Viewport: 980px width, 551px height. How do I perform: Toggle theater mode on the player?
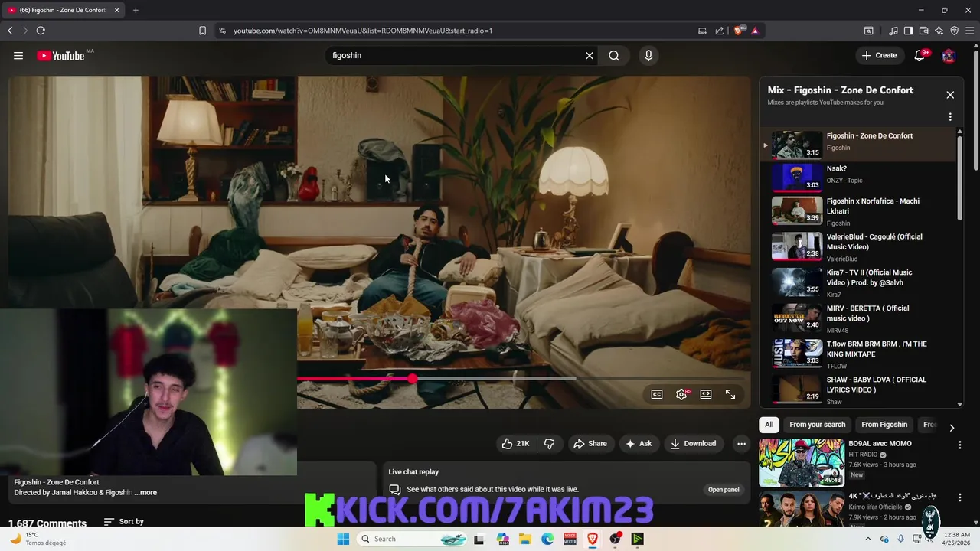point(706,394)
